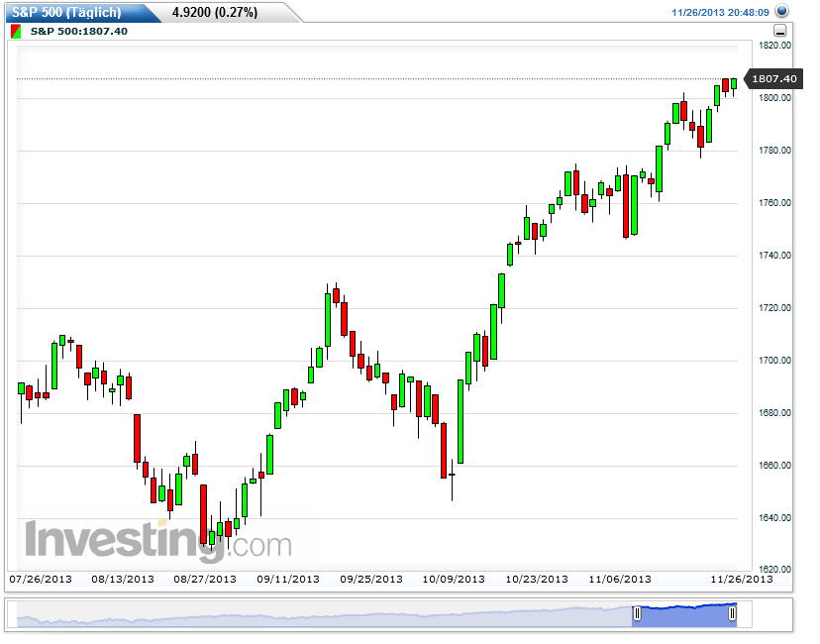Image resolution: width=820 pixels, height=644 pixels.
Task: Click the last green candlestick at 1807
Action: pos(734,83)
